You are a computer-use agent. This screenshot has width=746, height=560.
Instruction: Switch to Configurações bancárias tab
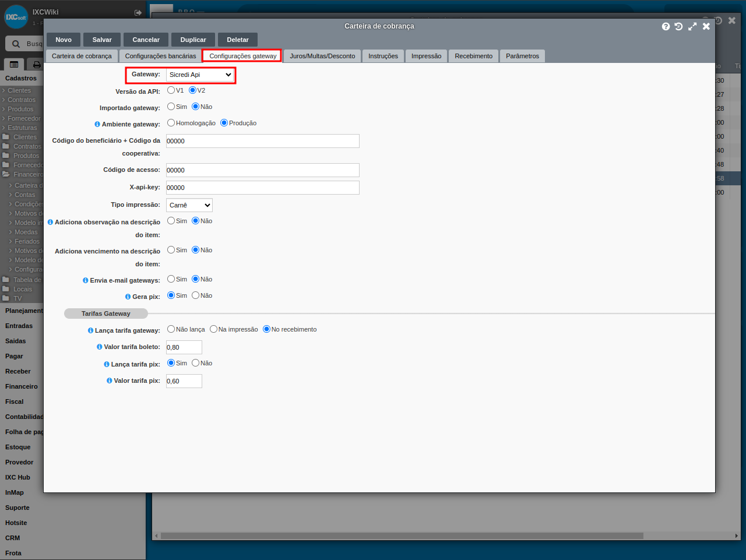tap(160, 56)
